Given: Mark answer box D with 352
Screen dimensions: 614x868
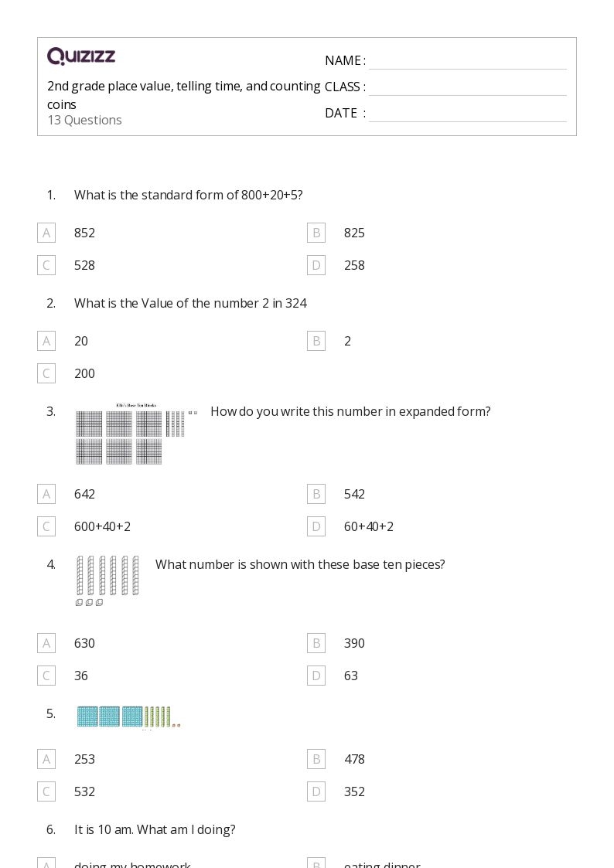Looking at the screenshot, I should (x=316, y=791).
